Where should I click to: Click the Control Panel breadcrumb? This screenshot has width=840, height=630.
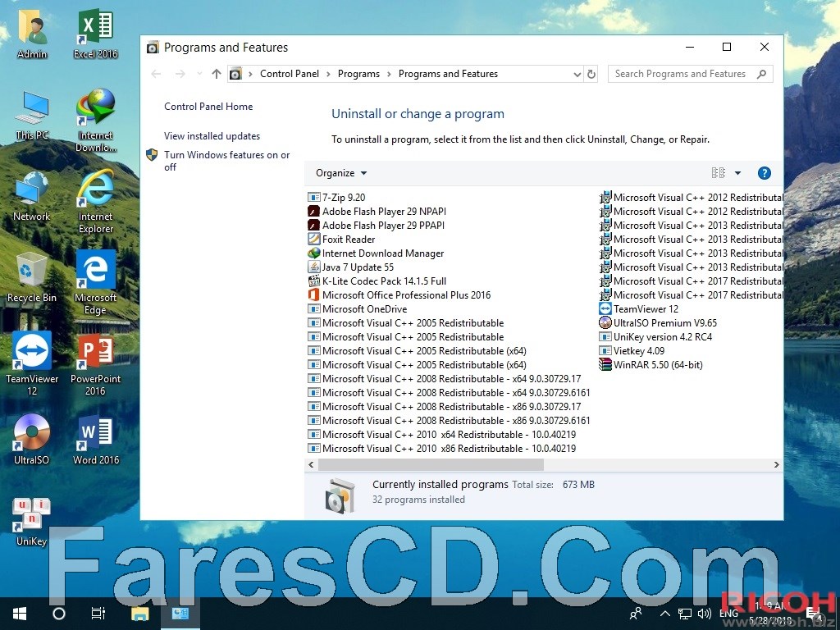click(x=290, y=74)
